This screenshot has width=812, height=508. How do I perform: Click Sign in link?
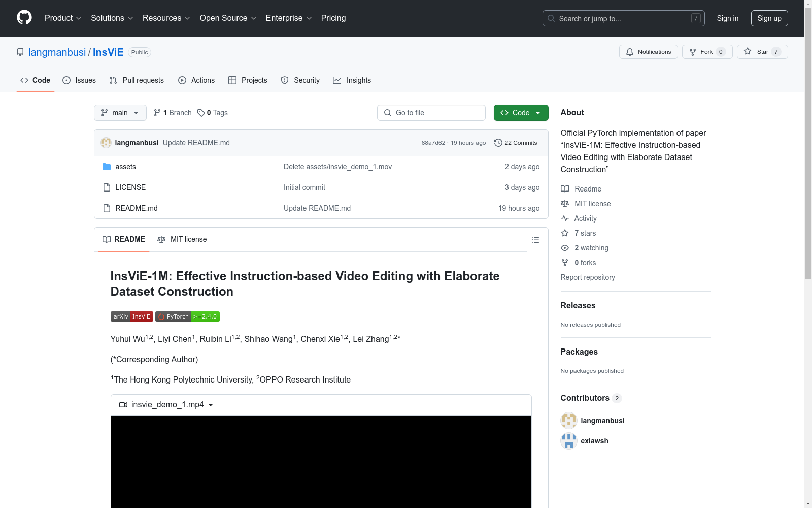tap(727, 18)
